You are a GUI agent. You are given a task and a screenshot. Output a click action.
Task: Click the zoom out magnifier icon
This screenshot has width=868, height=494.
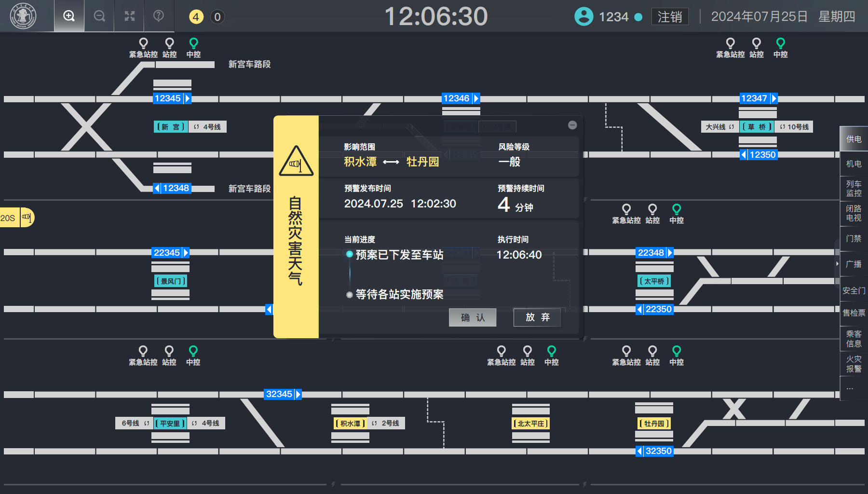(99, 16)
